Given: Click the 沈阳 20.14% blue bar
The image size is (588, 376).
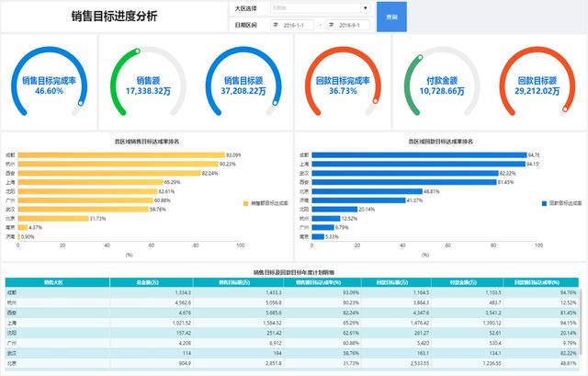Looking at the screenshot, I should [334, 209].
